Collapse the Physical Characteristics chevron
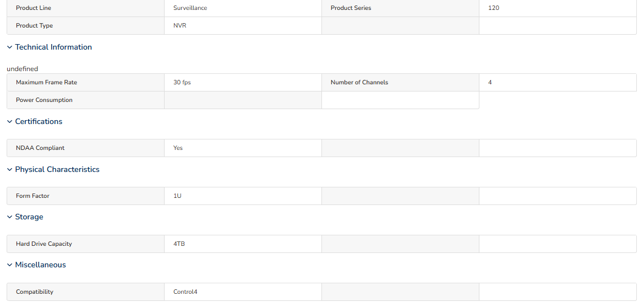The image size is (644, 307). 9,170
